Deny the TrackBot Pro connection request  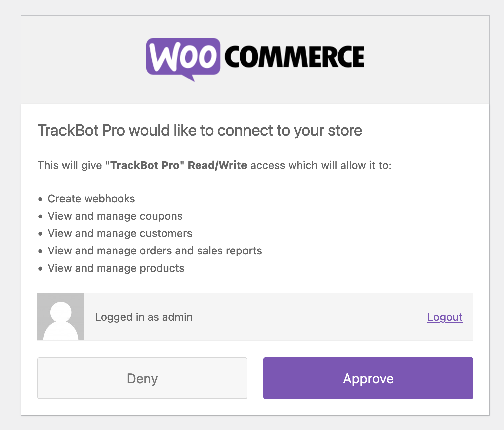[x=142, y=378]
